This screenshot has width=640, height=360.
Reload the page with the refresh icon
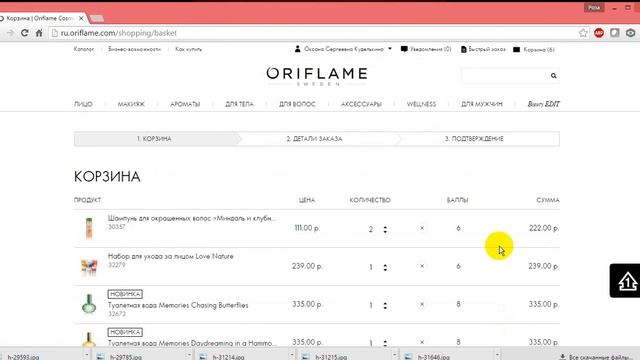click(24, 33)
